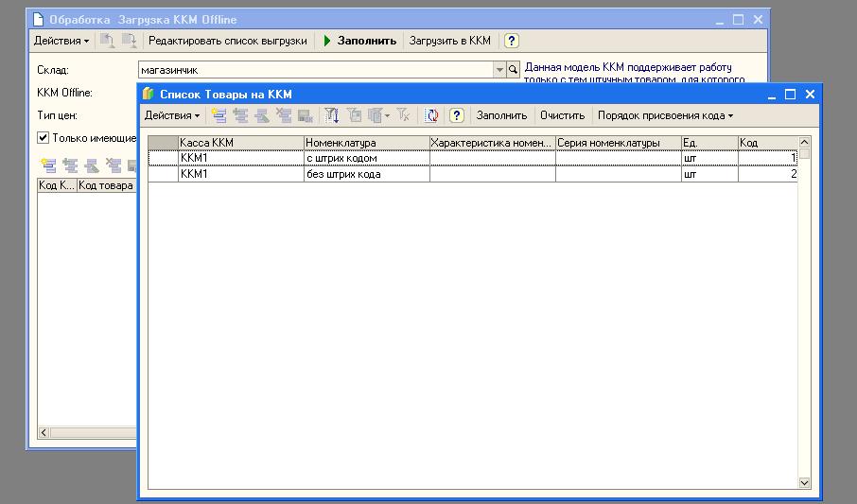Click Add row icon in Обработка lower table toolbar

(x=48, y=165)
